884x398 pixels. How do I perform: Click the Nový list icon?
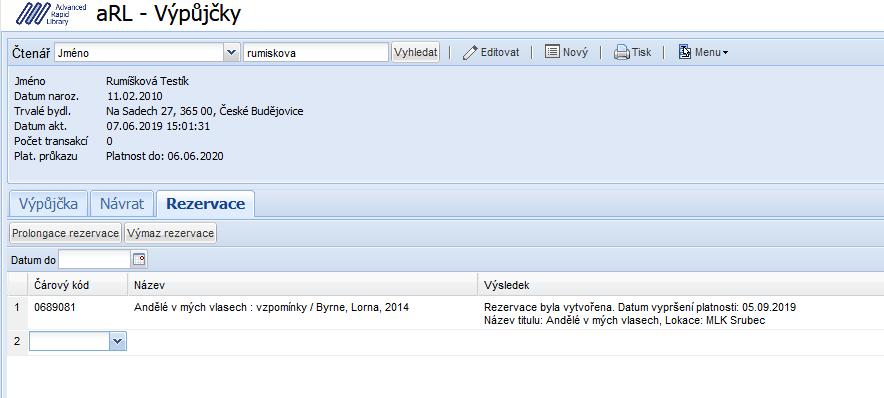(552, 52)
